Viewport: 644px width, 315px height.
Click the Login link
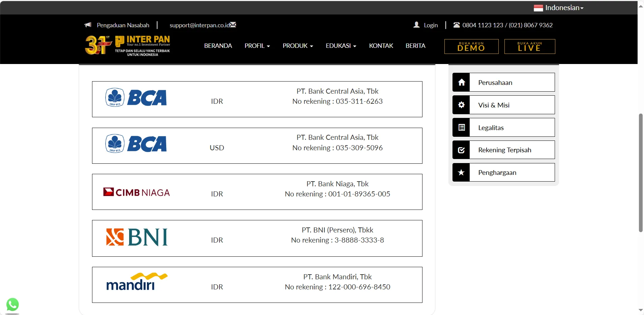(x=431, y=25)
